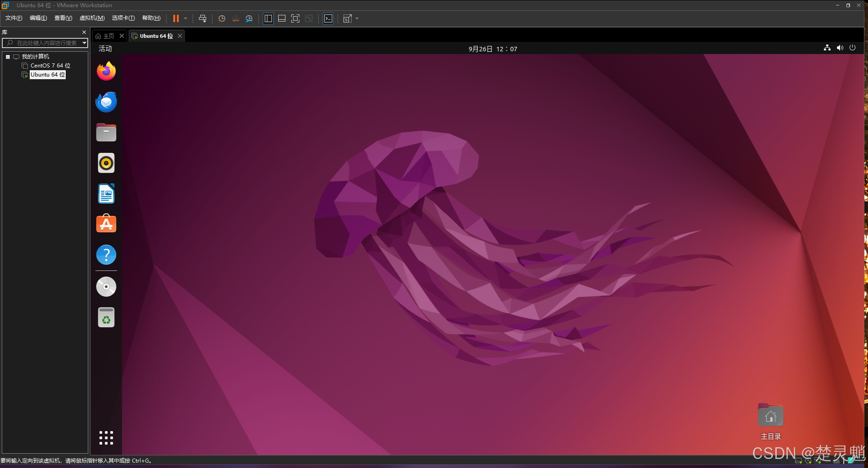
Task: Open the Trash icon in the dock
Action: 106,317
